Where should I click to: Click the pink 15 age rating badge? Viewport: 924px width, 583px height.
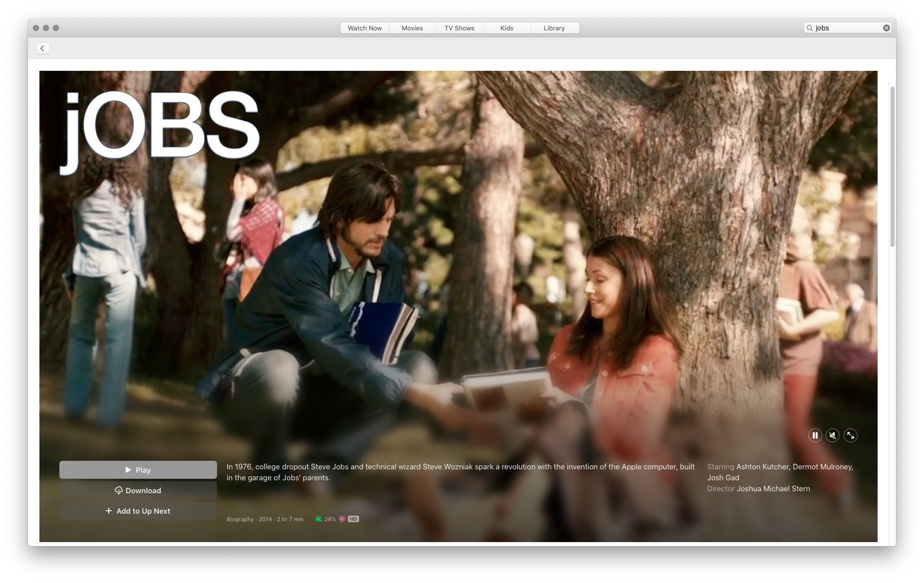coord(342,519)
